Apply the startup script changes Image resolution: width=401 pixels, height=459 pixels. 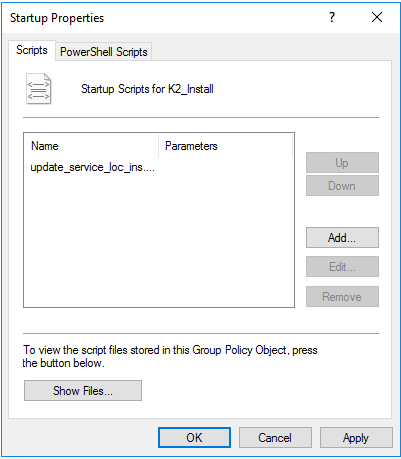[356, 438]
